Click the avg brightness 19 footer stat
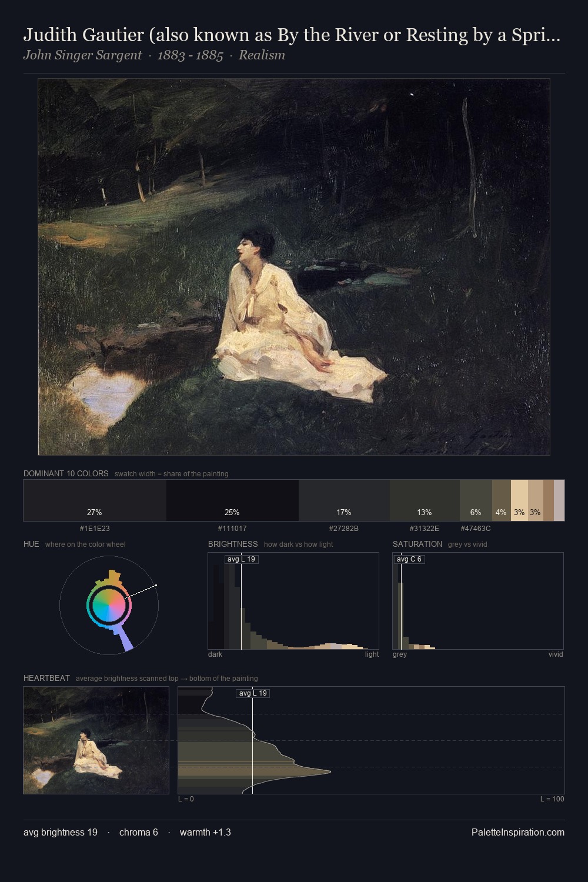Viewport: 588px width, 882px height. pyautogui.click(x=61, y=833)
